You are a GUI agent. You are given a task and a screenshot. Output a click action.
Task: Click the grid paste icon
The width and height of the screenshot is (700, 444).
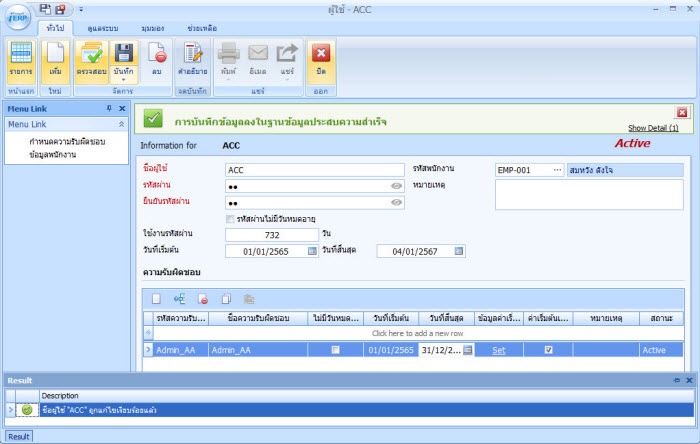(x=249, y=299)
